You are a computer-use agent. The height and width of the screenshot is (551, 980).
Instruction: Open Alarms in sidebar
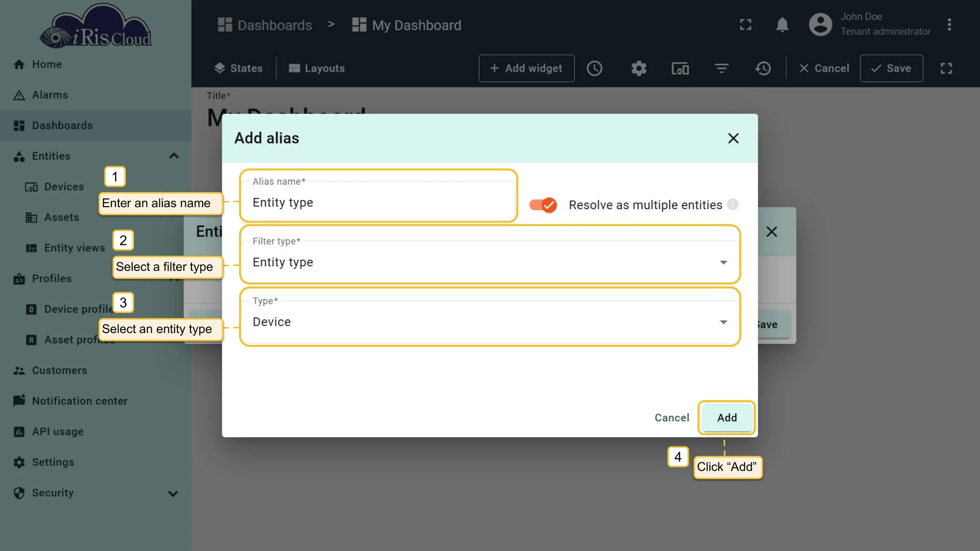point(95,95)
